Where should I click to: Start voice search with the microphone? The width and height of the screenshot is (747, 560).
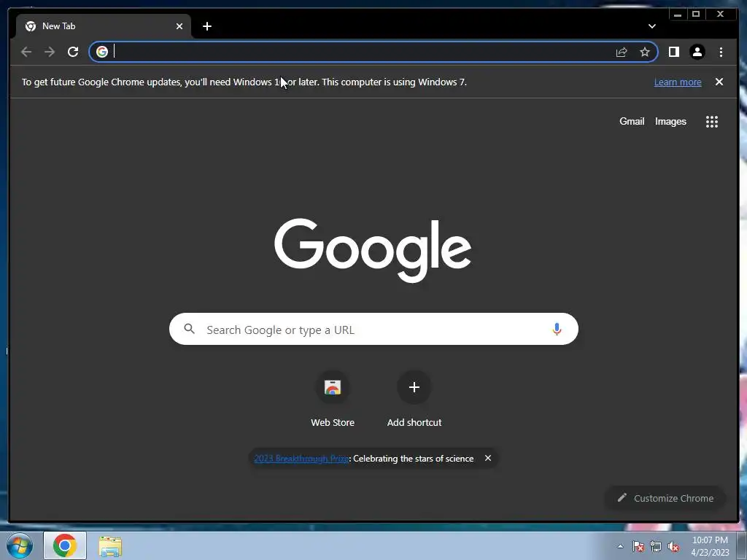coord(557,329)
